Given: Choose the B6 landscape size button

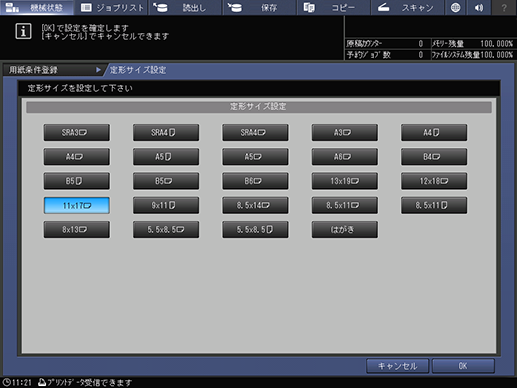Looking at the screenshot, I should pos(255,181).
